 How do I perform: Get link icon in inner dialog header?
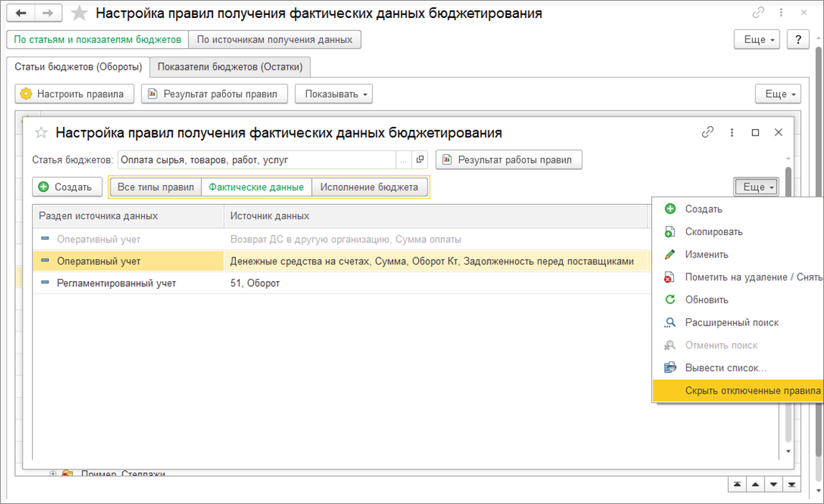coord(707,133)
